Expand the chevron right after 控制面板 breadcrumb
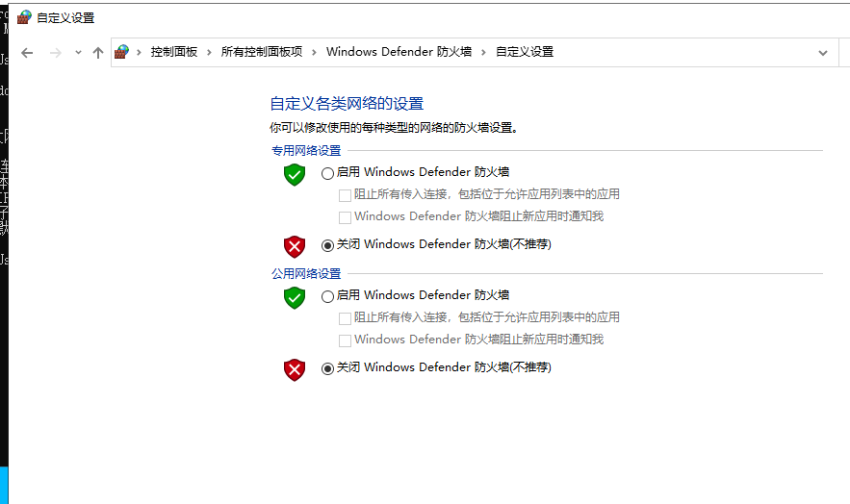The image size is (850, 504). pos(209,52)
